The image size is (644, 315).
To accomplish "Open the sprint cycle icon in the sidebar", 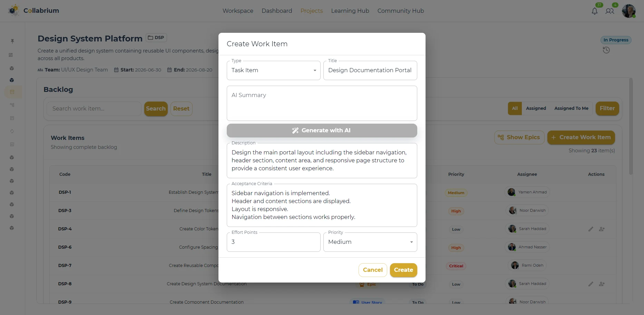I will pos(12,131).
